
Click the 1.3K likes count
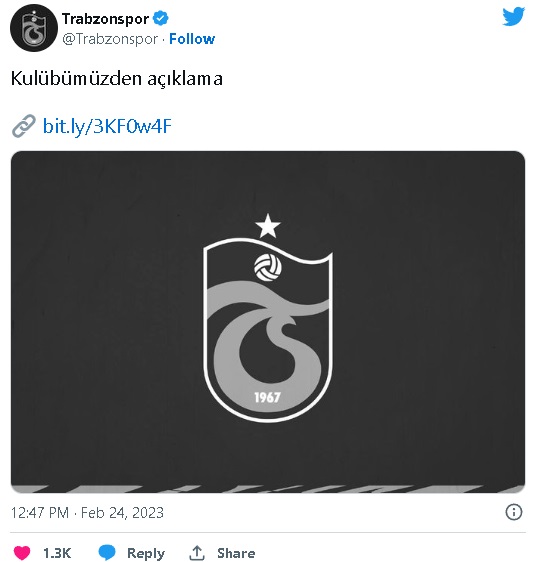57,553
